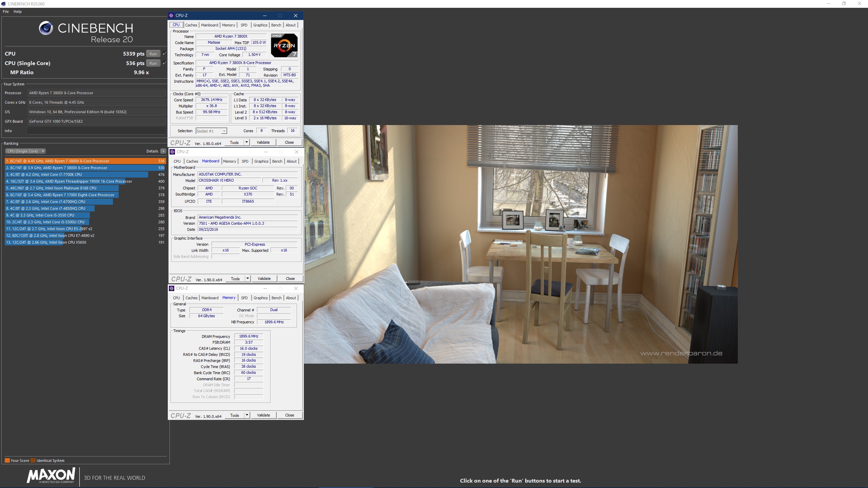
Task: Click Validate in the Memory CPU-Z window
Action: [x=263, y=415]
